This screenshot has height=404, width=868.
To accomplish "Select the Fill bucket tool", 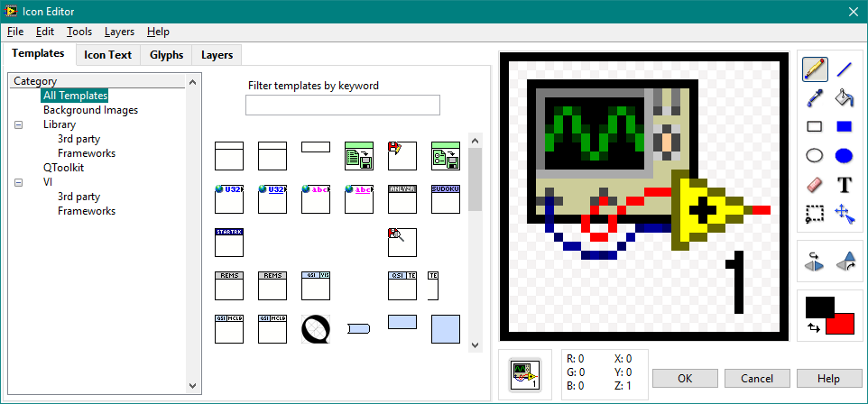I will (845, 97).
